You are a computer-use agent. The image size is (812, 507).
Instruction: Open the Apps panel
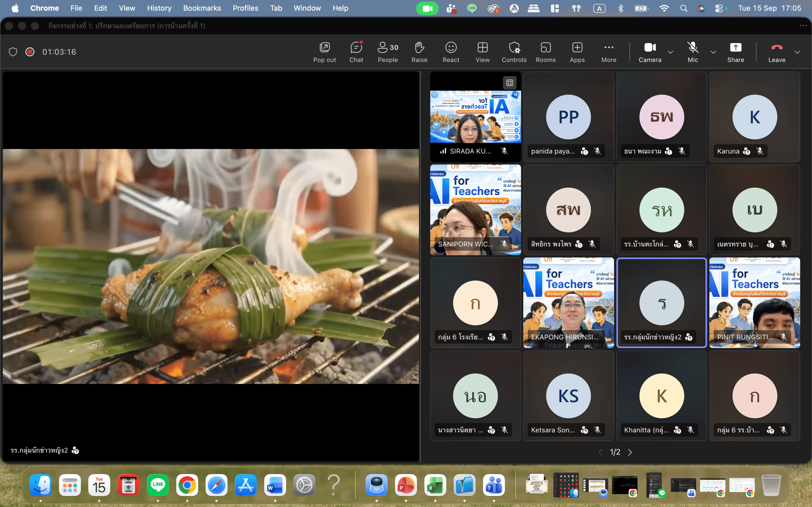pyautogui.click(x=577, y=52)
